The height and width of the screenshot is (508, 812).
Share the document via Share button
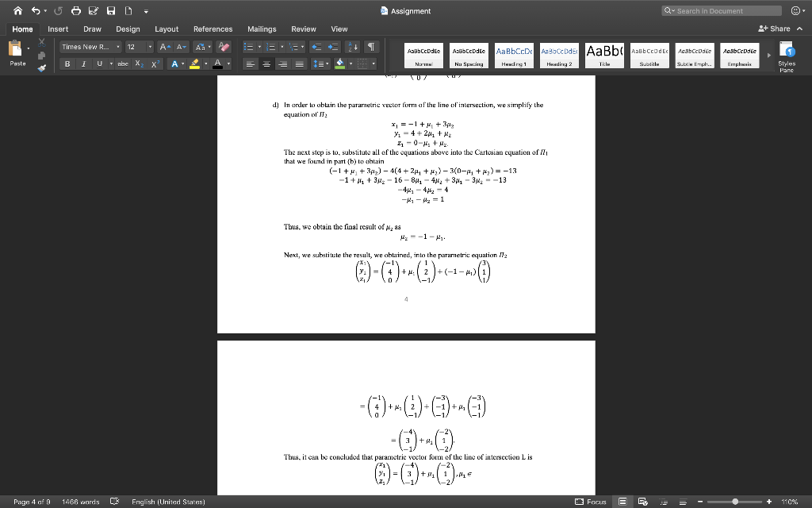point(774,29)
